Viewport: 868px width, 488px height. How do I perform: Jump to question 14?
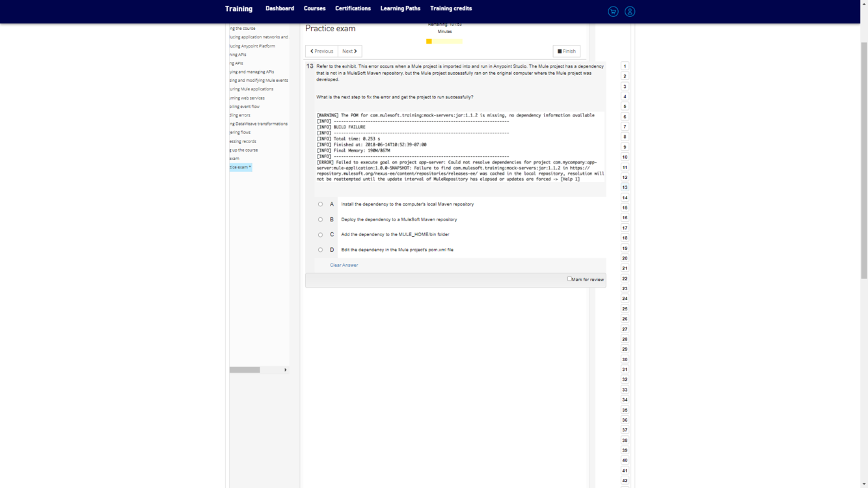[625, 198]
